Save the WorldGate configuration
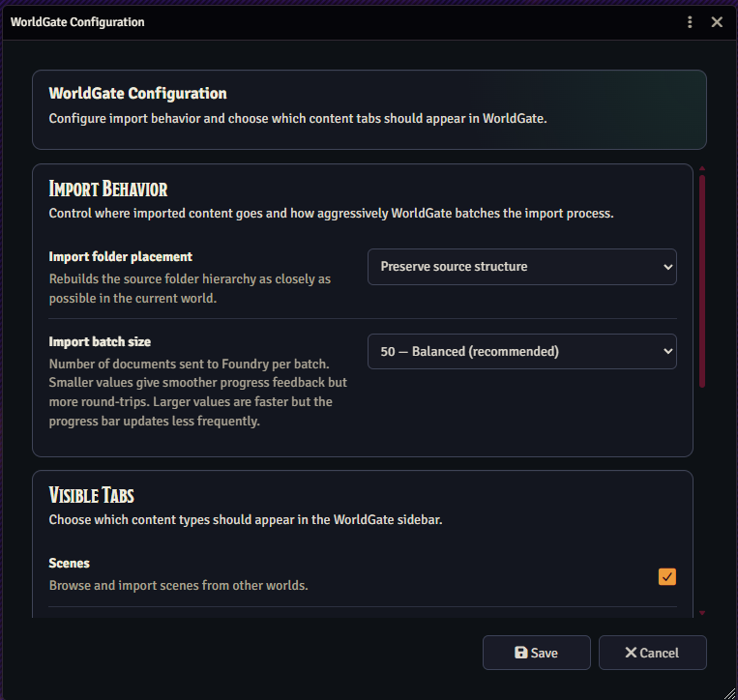This screenshot has height=700, width=738. 537,653
